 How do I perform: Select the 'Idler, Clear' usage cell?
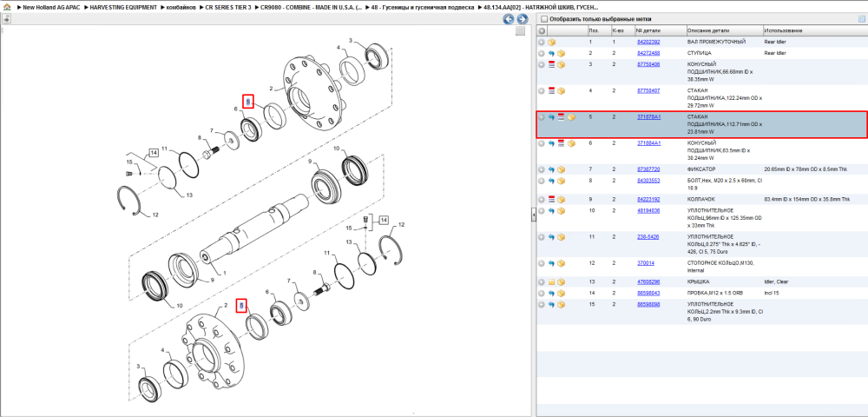(x=775, y=281)
